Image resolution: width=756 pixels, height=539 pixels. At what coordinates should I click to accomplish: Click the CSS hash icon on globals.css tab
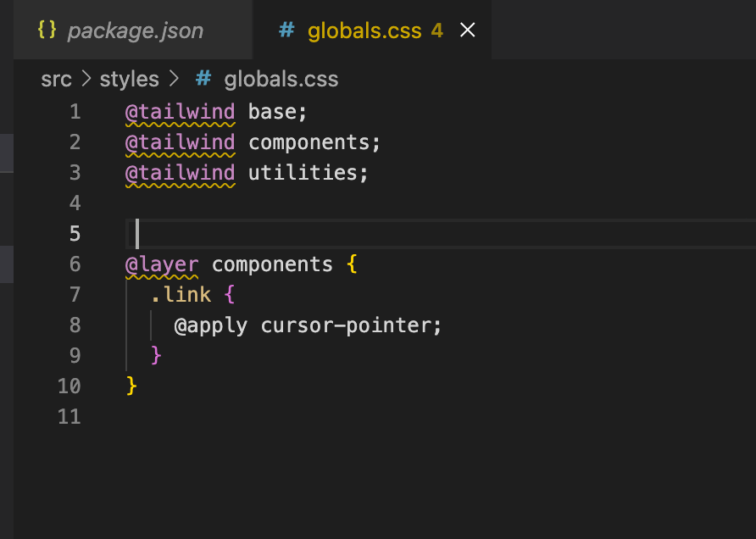click(287, 31)
